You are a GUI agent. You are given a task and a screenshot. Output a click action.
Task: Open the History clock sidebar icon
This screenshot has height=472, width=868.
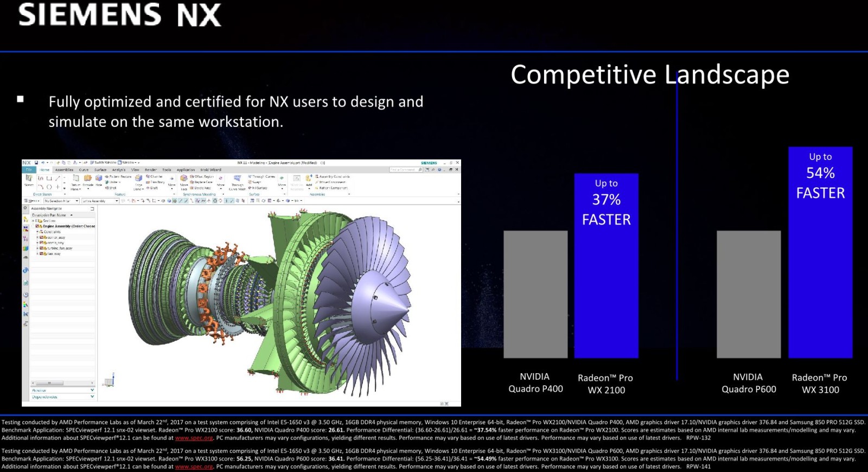tap(25, 295)
